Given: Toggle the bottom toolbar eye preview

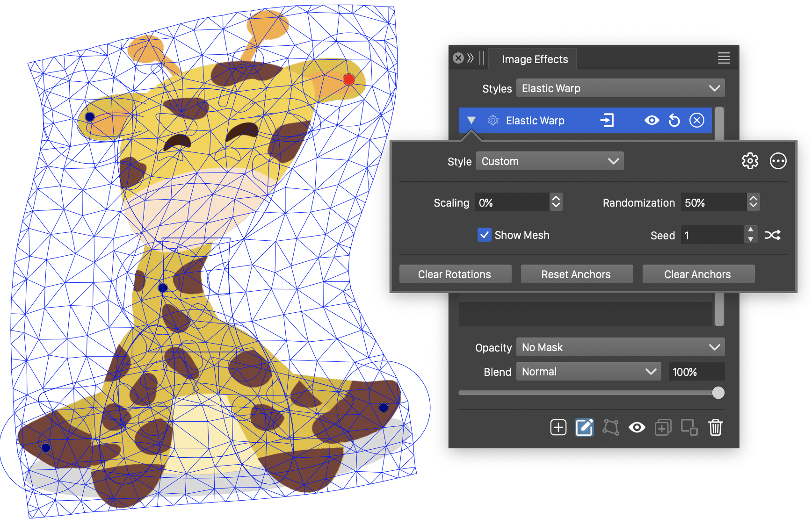Looking at the screenshot, I should click(637, 427).
